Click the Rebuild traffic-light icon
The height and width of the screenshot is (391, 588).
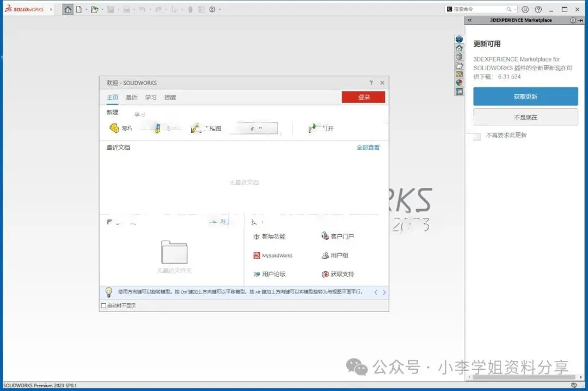point(190,9)
